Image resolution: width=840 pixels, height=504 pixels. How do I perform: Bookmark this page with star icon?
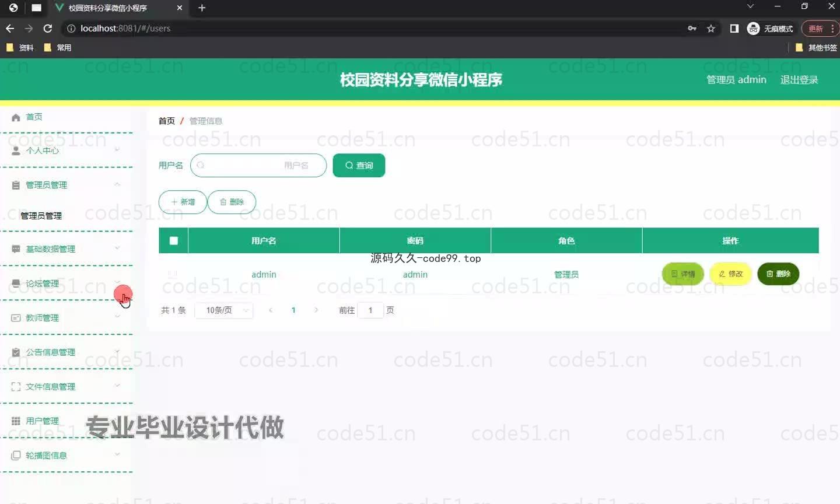[711, 28]
